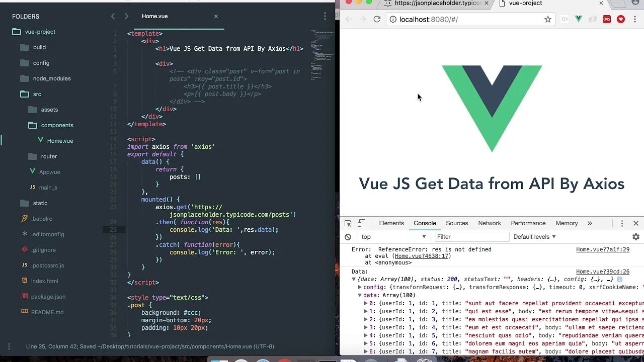The image size is (644, 362).
Task: Click the browser back arrow
Action: pyautogui.click(x=349, y=19)
